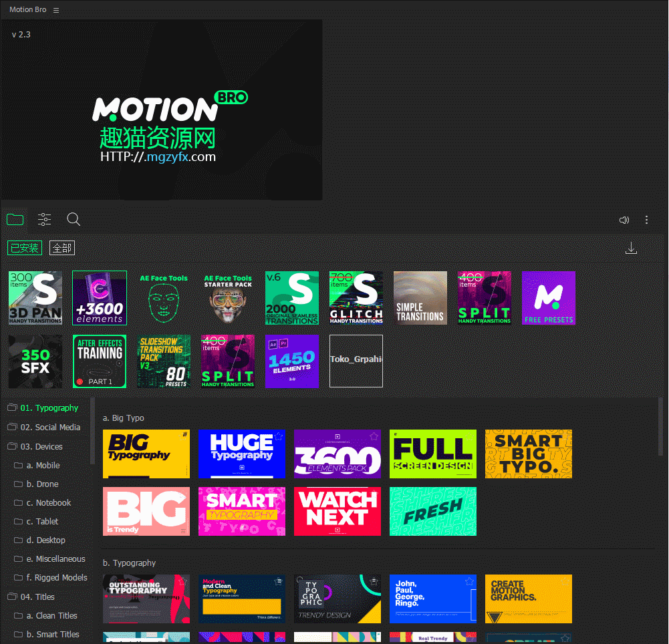Select the Create Motion Graphics preset
The height and width of the screenshot is (644, 669).
[529, 599]
